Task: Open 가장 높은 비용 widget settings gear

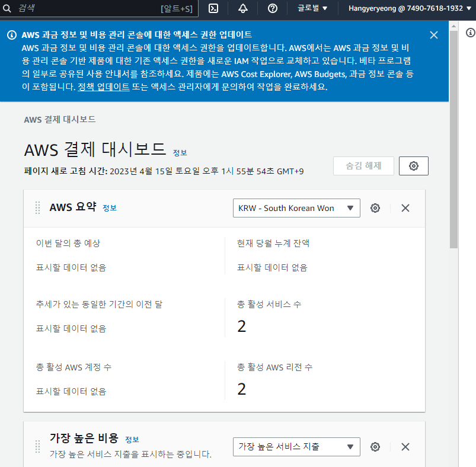Action: tap(375, 447)
